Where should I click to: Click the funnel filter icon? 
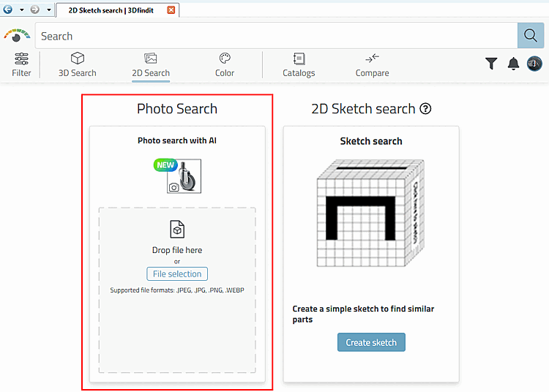point(491,64)
